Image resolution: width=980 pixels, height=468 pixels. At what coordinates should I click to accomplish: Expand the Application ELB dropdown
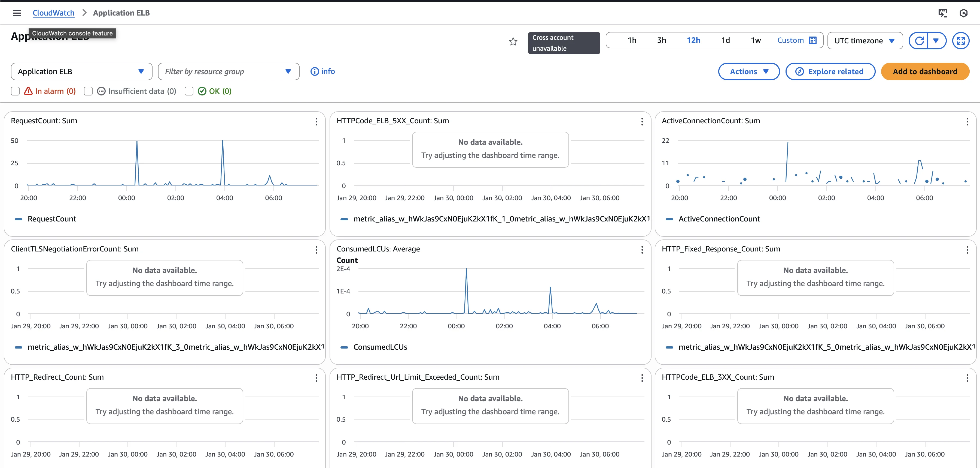[x=81, y=71]
